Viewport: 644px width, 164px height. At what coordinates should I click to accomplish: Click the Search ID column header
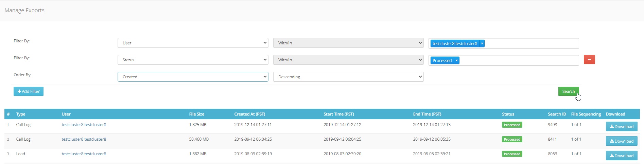pos(557,114)
